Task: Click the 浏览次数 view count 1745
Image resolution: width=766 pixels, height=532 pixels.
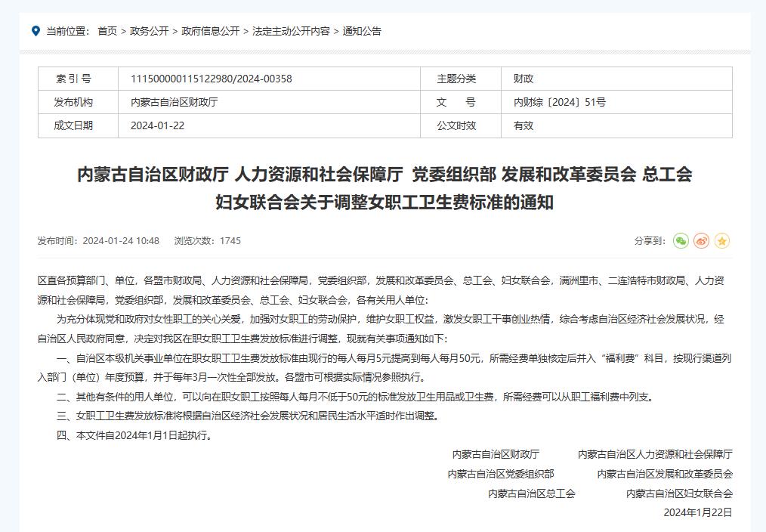Action: (x=230, y=241)
